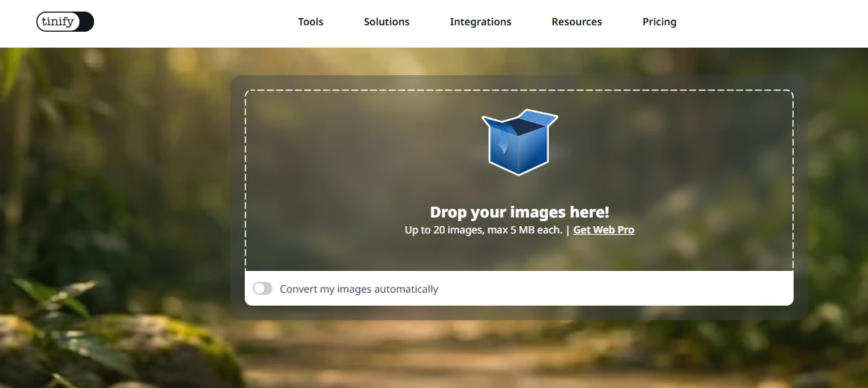
Task: Expand the Resources navigation item
Action: [576, 22]
